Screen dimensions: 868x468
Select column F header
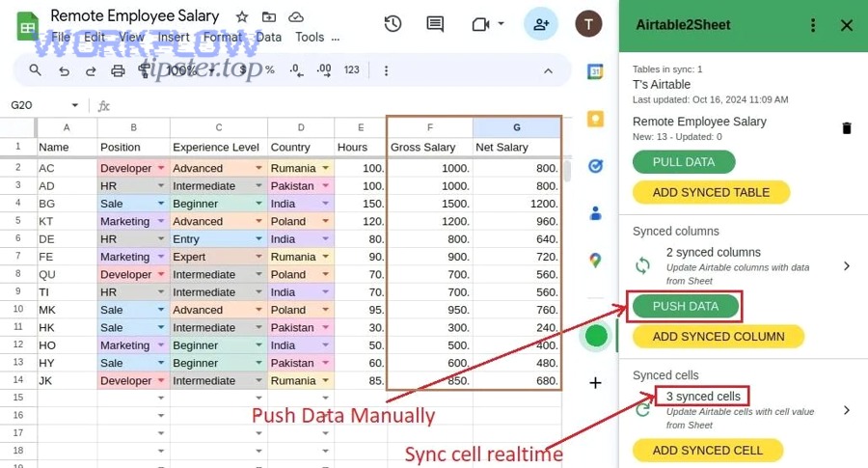[x=430, y=127]
